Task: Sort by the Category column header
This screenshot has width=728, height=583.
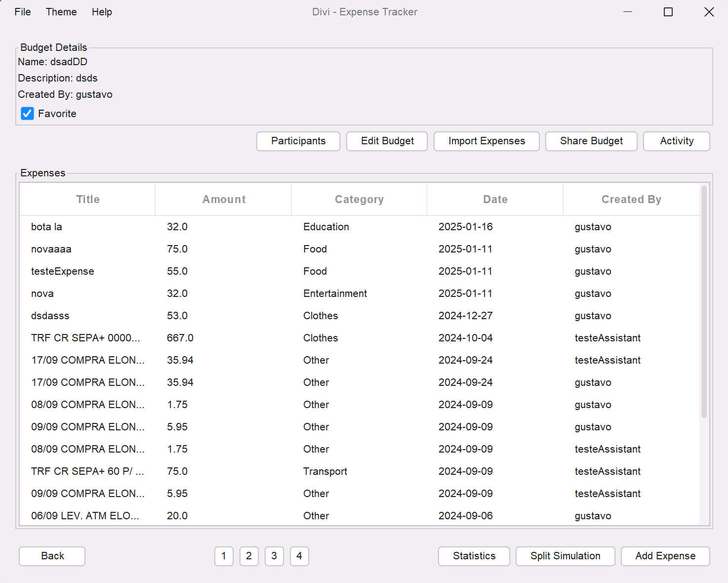Action: [x=359, y=200]
